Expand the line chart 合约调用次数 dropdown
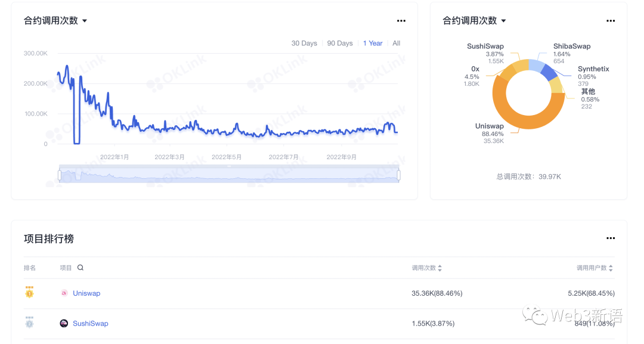This screenshot has height=344, width=644. pyautogui.click(x=85, y=21)
